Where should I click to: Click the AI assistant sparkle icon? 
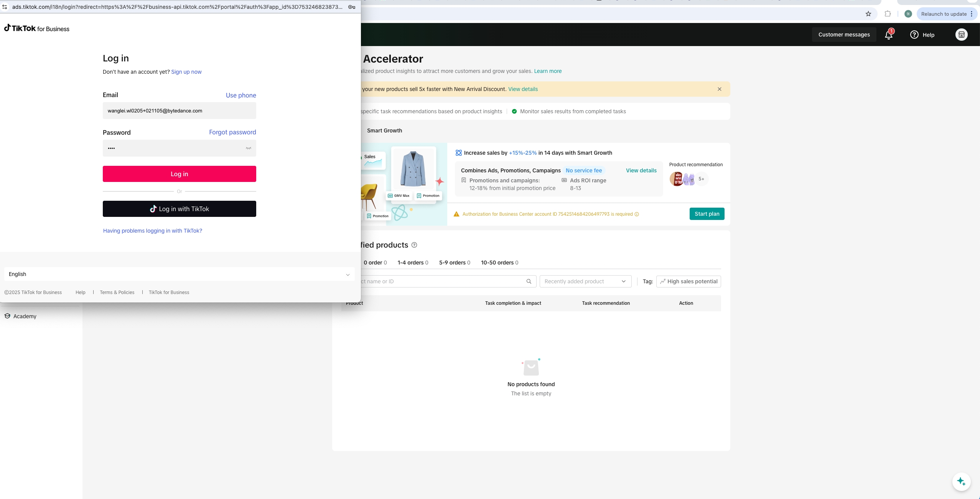coord(961,481)
